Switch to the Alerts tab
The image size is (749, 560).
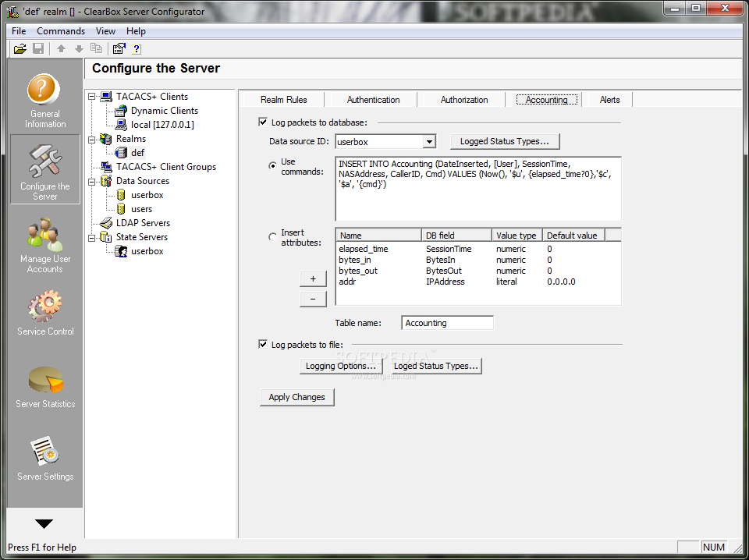click(609, 100)
